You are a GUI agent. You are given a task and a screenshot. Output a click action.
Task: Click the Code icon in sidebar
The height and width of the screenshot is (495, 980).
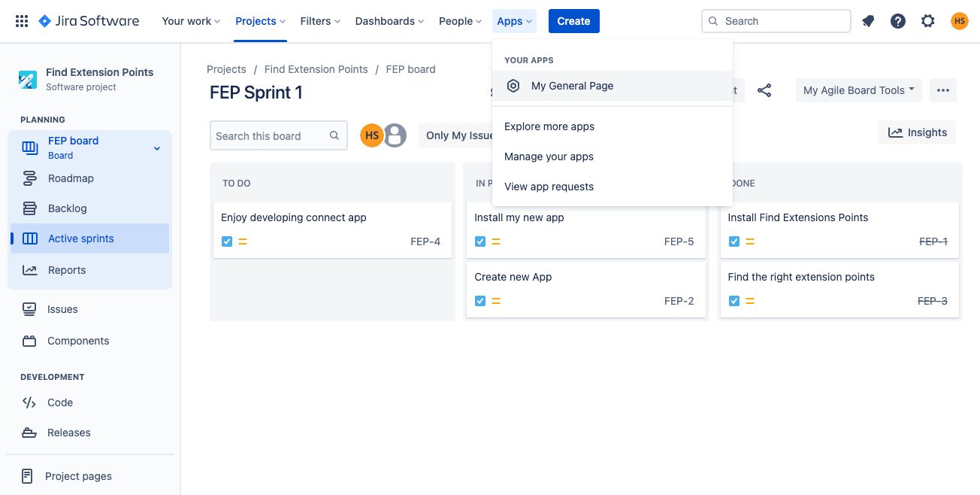[x=29, y=402]
